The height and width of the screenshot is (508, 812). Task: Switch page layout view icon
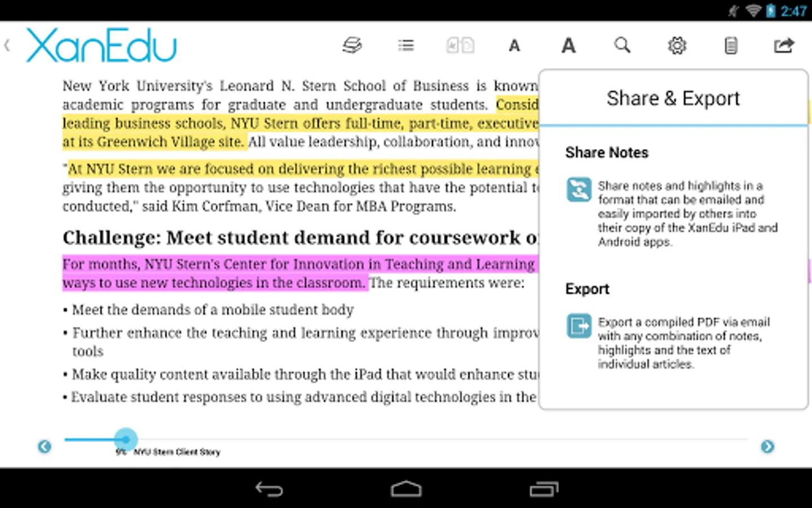pos(460,45)
